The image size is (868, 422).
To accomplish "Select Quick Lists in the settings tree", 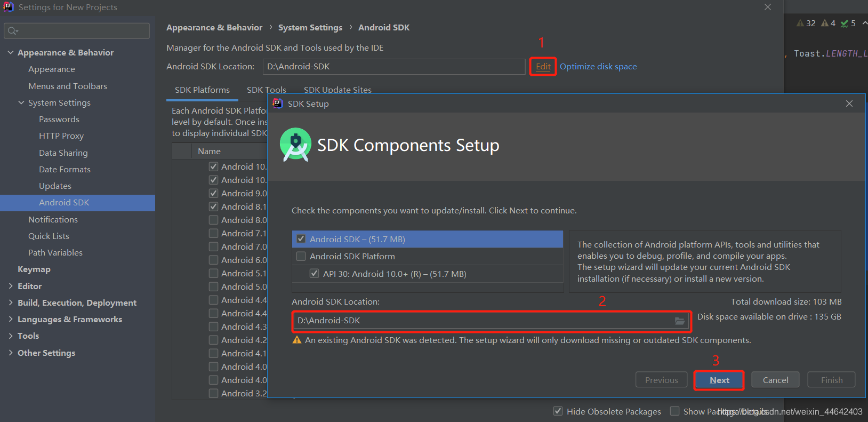I will point(49,236).
